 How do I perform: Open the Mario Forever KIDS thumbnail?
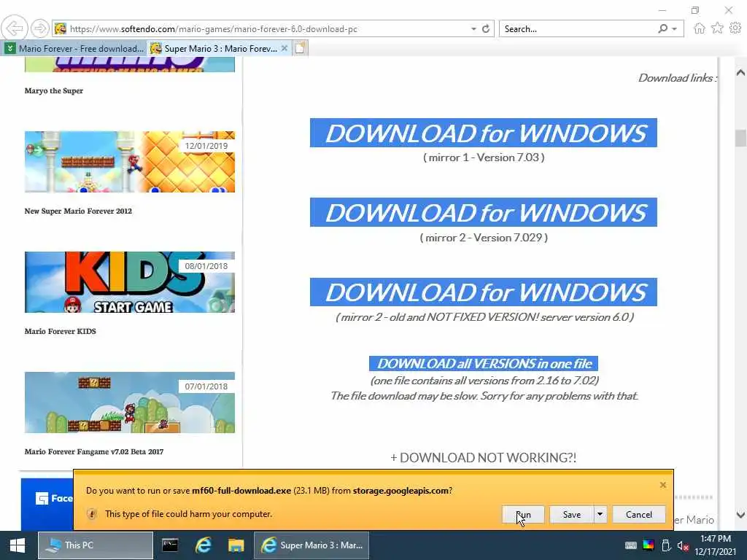(x=130, y=282)
